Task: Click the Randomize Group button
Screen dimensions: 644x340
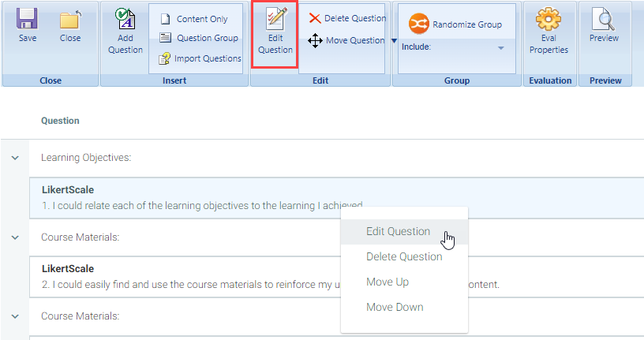Action: [x=456, y=24]
